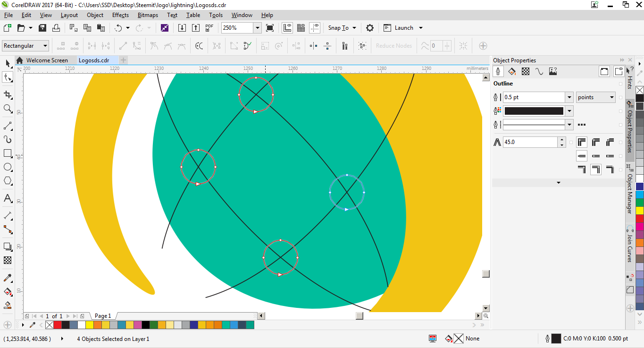This screenshot has width=644, height=348.
Task: Select the Artistic Media tool
Action: pyautogui.click(x=8, y=139)
